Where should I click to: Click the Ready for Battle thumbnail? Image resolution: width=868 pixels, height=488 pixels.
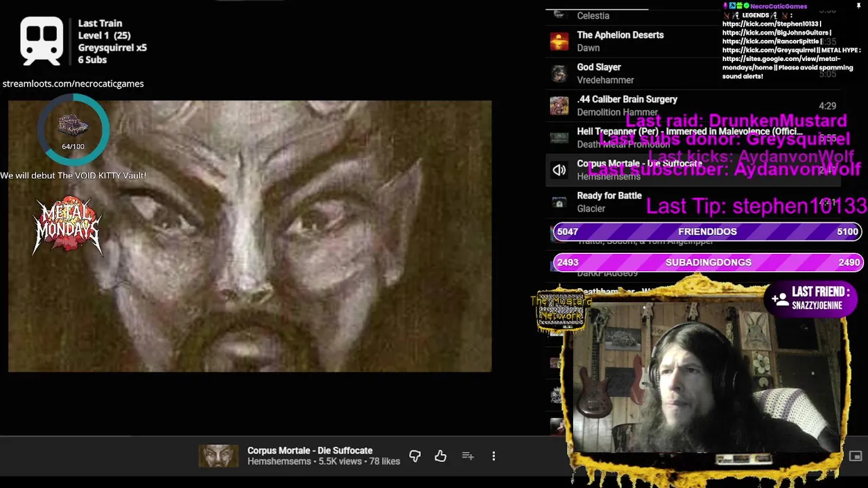559,202
